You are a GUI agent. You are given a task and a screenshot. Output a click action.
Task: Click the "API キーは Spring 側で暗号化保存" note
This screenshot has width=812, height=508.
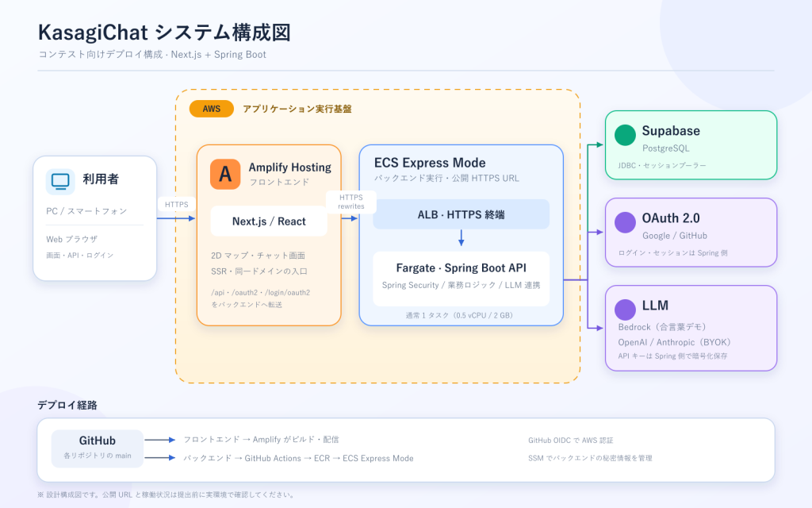click(672, 356)
